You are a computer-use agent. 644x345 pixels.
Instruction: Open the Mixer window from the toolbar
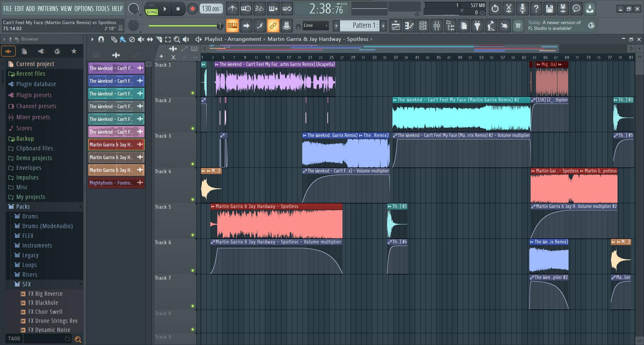tap(436, 26)
